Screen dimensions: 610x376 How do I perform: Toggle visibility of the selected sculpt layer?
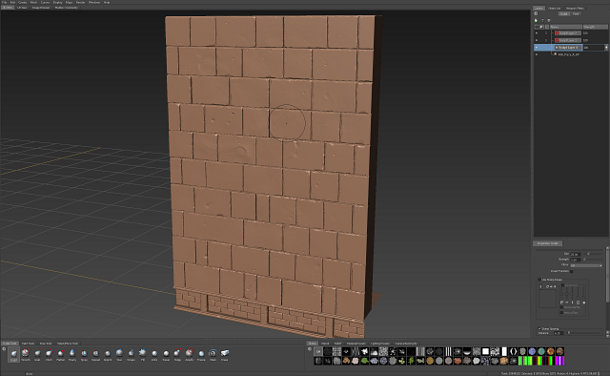[x=536, y=47]
